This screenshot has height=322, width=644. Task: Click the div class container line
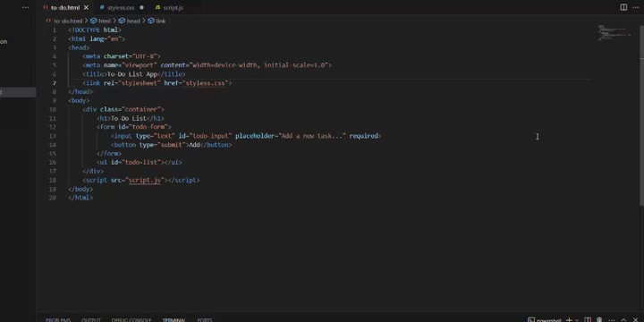click(123, 109)
